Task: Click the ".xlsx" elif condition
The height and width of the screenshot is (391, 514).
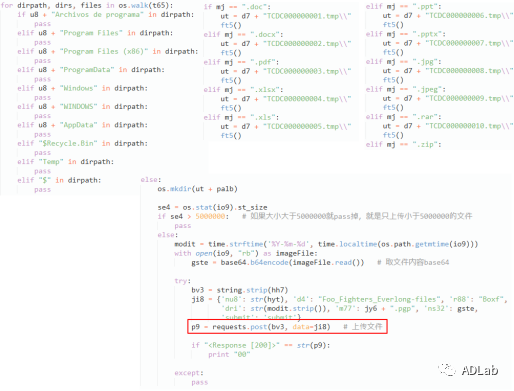Action: [x=243, y=90]
